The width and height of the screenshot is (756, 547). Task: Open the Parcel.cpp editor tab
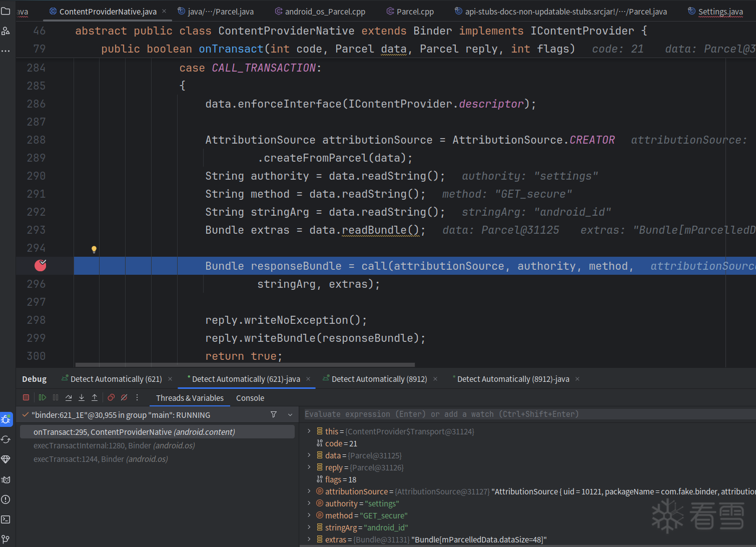coord(410,11)
